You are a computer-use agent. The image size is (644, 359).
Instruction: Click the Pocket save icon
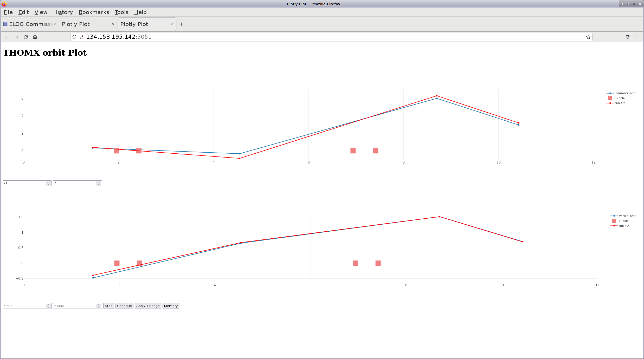tap(627, 37)
